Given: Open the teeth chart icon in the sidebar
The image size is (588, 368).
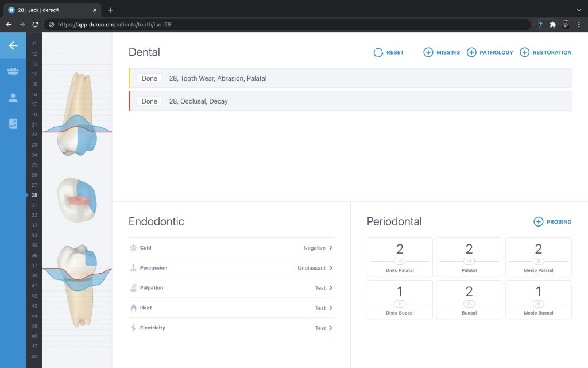Looking at the screenshot, I should (13, 71).
